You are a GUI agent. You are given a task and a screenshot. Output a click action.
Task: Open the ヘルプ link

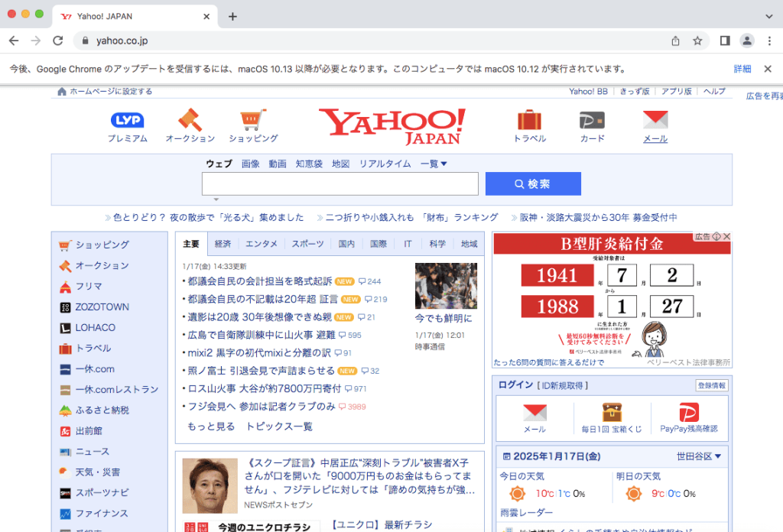pyautogui.click(x=714, y=91)
